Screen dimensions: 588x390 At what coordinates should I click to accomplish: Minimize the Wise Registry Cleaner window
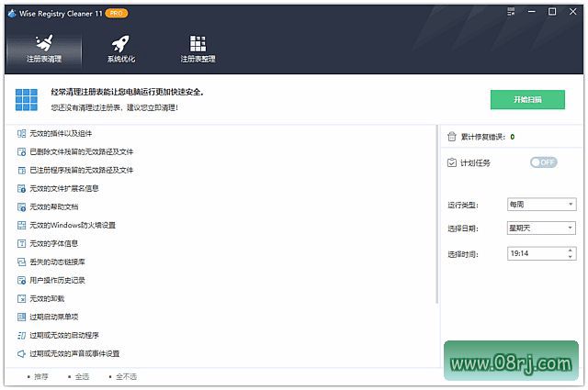coord(532,12)
